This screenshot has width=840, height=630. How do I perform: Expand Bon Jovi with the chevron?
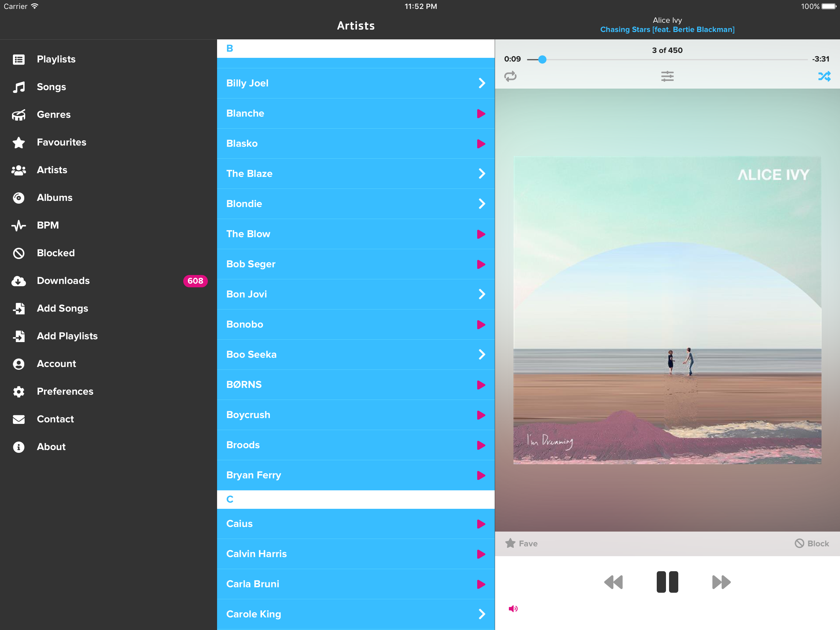tap(481, 294)
